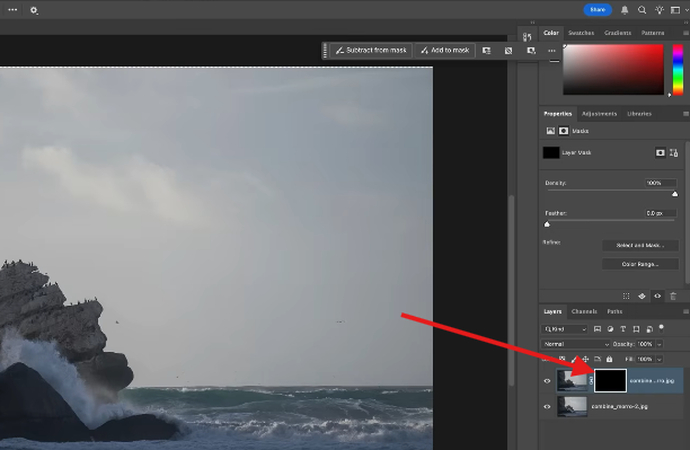Click the apply mask icon in Properties
This screenshot has height=450, width=690.
pos(642,296)
